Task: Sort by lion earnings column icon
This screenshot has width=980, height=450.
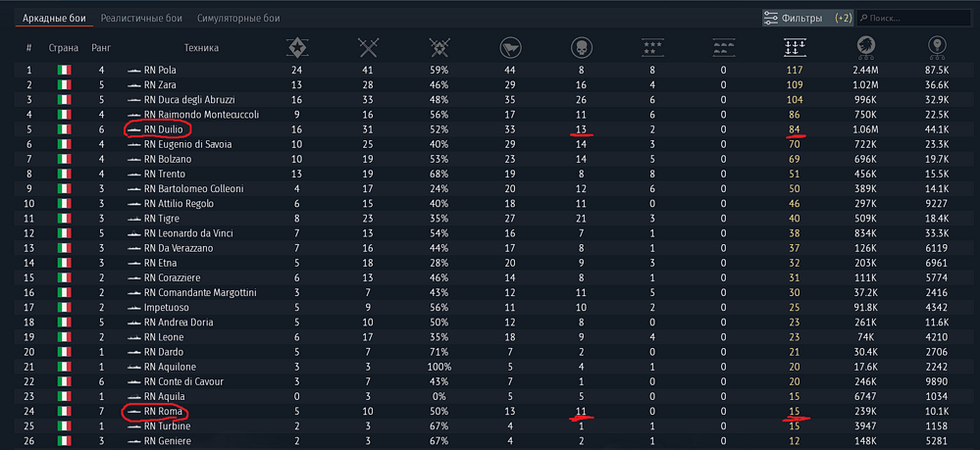Action: 865,47
